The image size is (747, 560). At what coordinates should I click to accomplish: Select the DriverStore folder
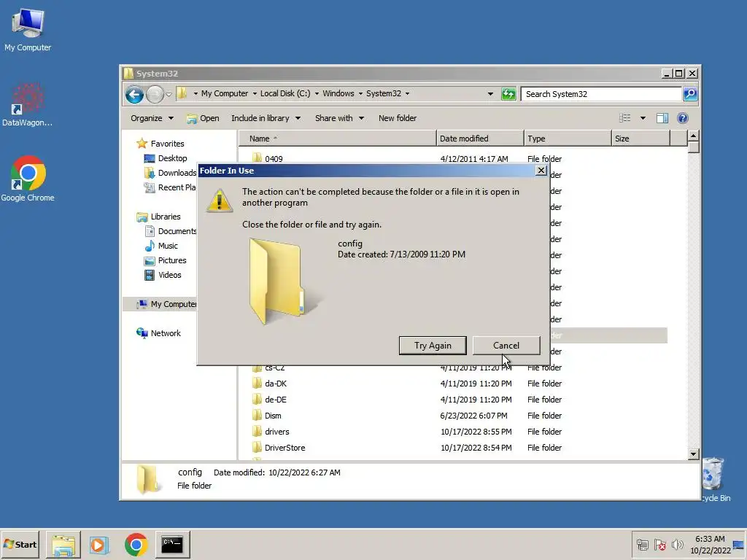[285, 448]
